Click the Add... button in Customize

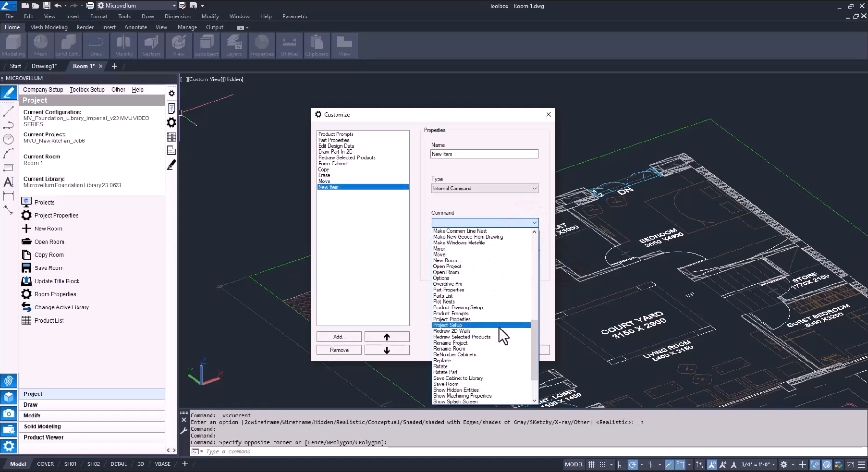(339, 337)
